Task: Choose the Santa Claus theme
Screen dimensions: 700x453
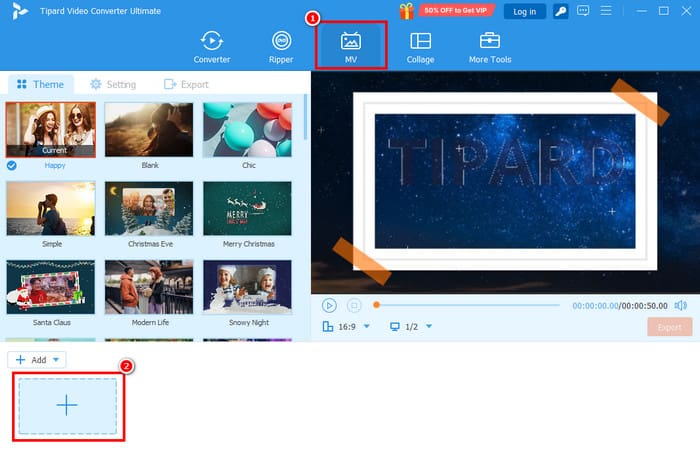Action: [x=50, y=287]
